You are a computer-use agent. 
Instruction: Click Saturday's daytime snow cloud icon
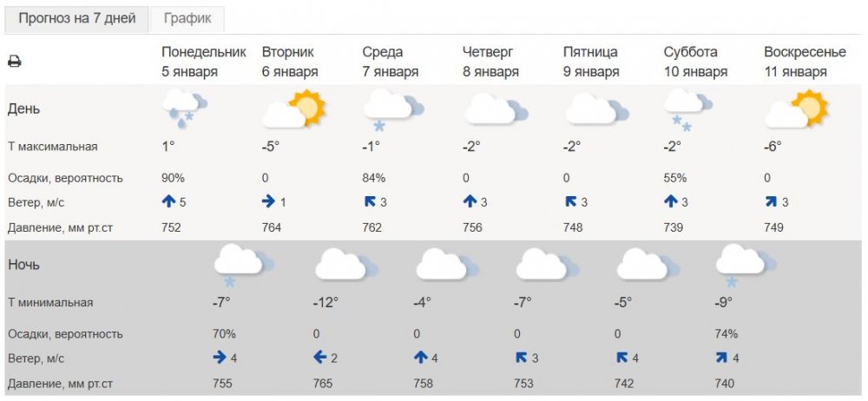point(687,109)
